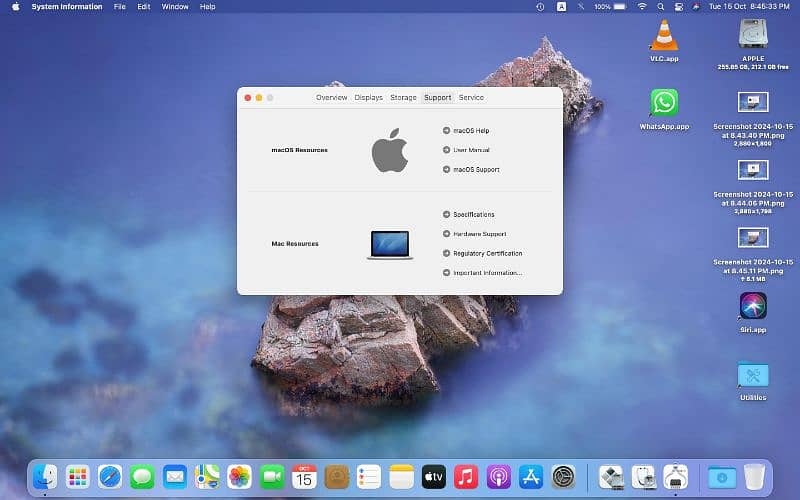The image size is (800, 500).
Task: Click the Wi-Fi icon in menu bar
Action: pos(641,7)
